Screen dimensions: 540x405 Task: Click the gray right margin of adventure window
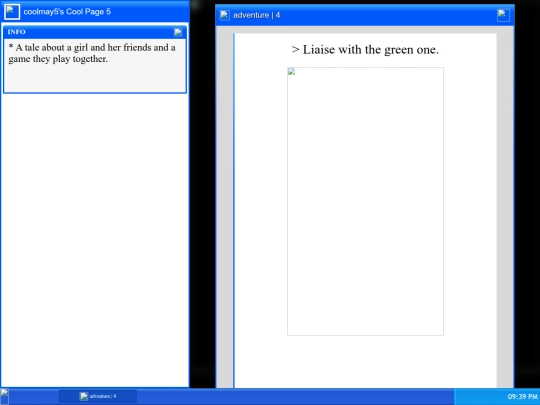point(505,207)
